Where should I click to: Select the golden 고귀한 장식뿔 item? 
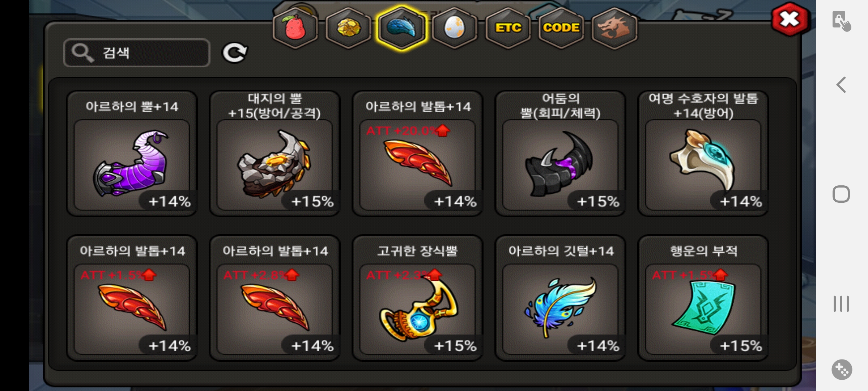pyautogui.click(x=418, y=298)
